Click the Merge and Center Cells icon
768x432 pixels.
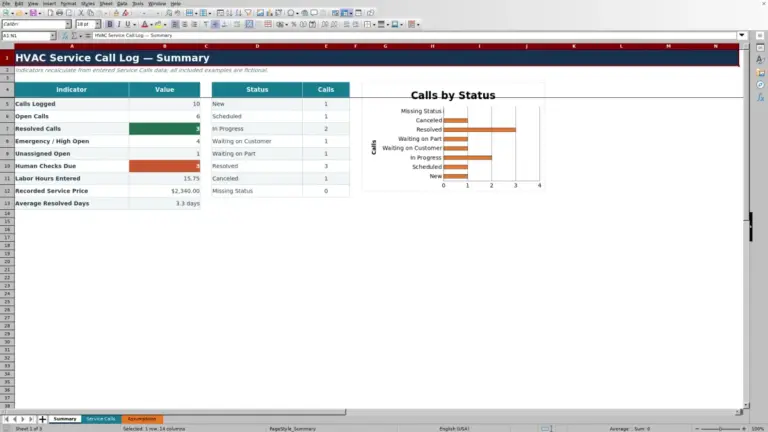(x=249, y=24)
